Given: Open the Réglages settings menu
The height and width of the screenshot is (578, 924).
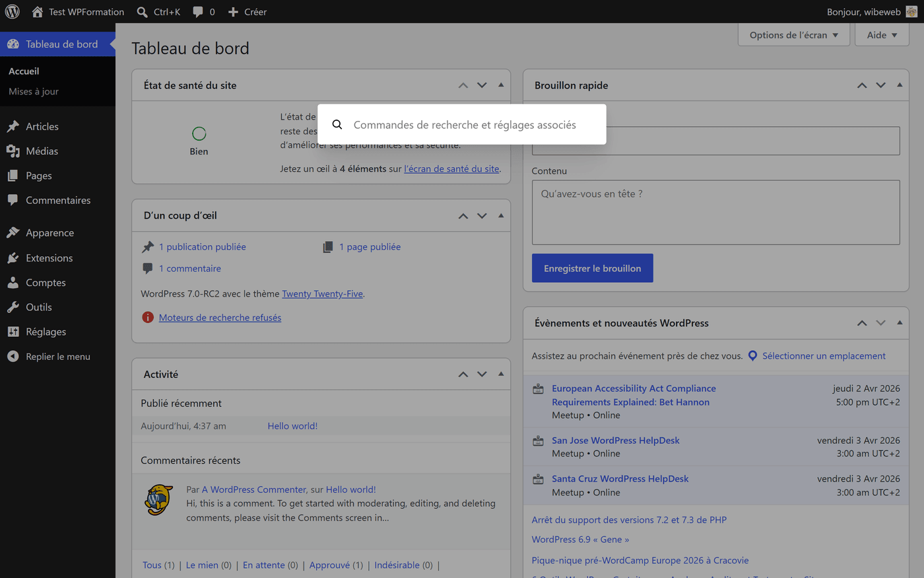Looking at the screenshot, I should click(x=46, y=332).
